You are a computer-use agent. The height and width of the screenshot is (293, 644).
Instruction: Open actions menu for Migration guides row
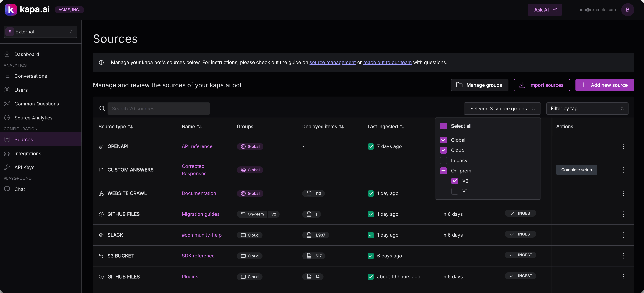[624, 214]
